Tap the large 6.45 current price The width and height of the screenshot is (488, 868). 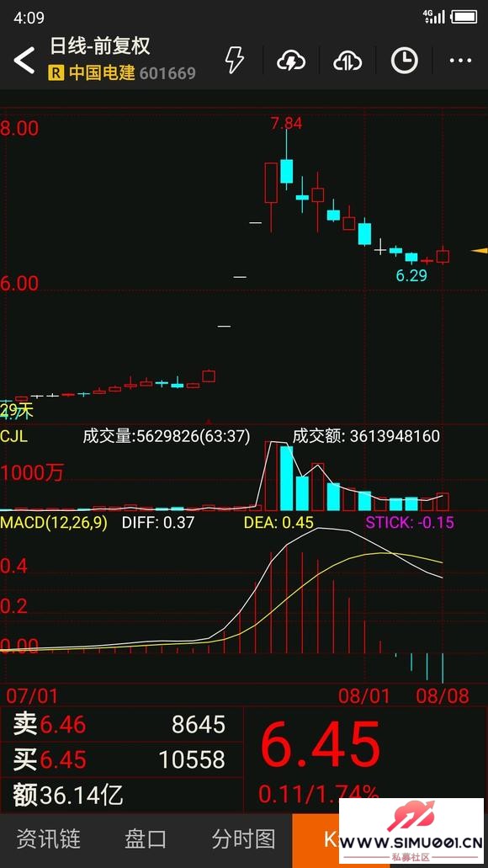pos(321,744)
